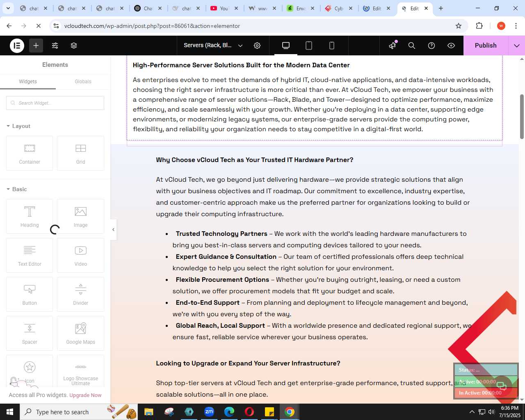Screen dimensions: 525x420
Task: Click the Upgrade Now link
Action: [85, 395]
